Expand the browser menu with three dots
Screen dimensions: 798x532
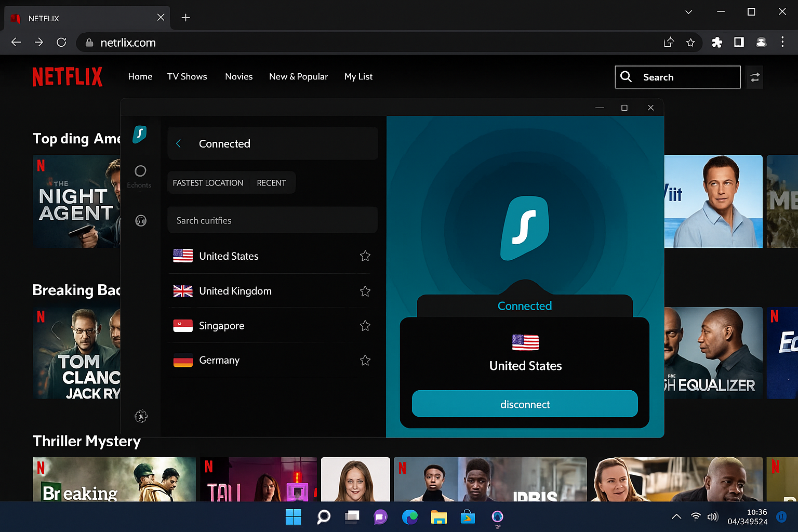(x=782, y=42)
